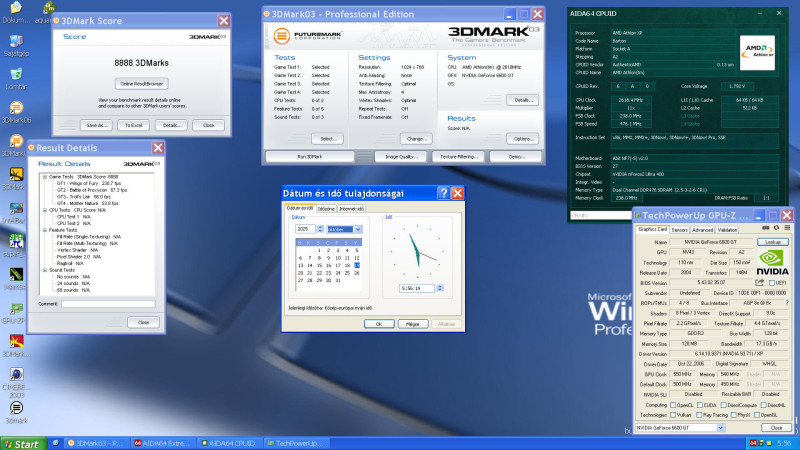Switch to the Validation tab in GPU-Z
The height and width of the screenshot is (450, 800).
point(727,230)
